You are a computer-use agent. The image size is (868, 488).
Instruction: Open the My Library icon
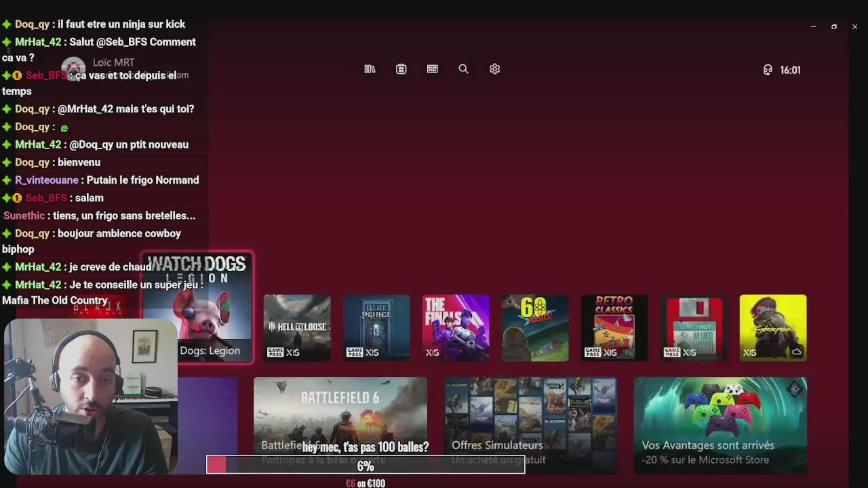370,69
